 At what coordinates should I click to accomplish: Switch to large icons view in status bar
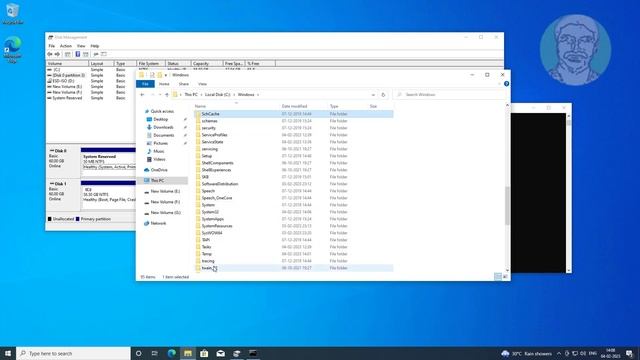[505, 277]
